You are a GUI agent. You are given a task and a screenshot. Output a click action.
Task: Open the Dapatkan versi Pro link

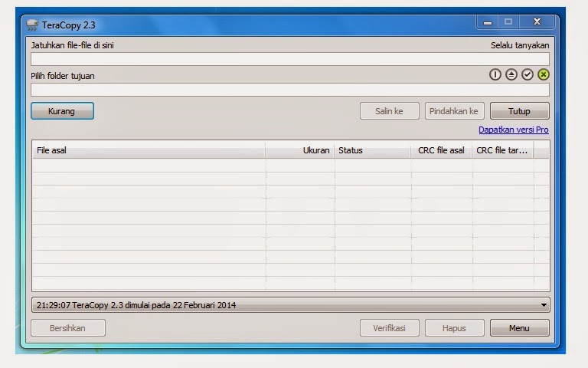(514, 130)
